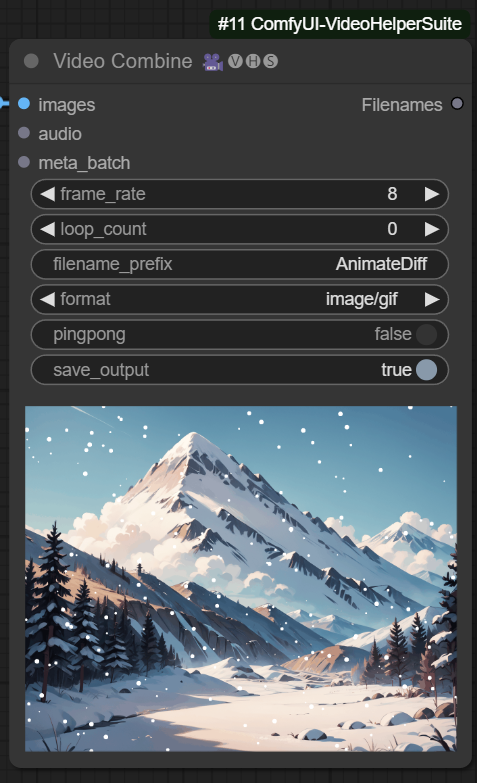Image resolution: width=477 pixels, height=783 pixels.
Task: Click the meta_batch input connector dot
Action: point(23,162)
